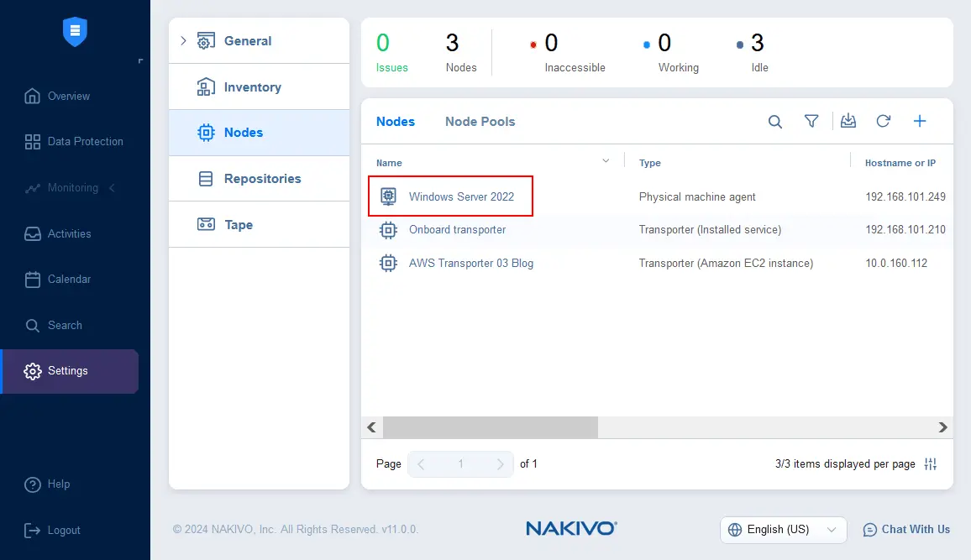Image resolution: width=971 pixels, height=560 pixels.
Task: Open the Onboard transporter node
Action: coord(457,229)
